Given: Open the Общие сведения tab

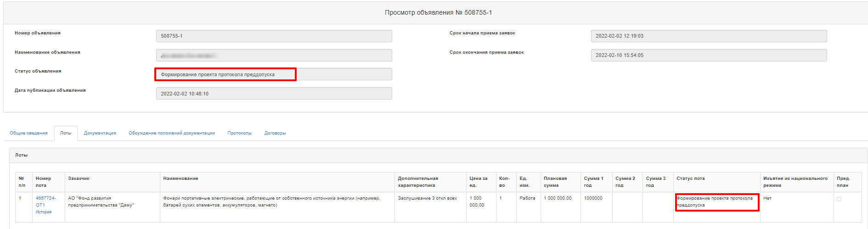Looking at the screenshot, I should point(28,133).
